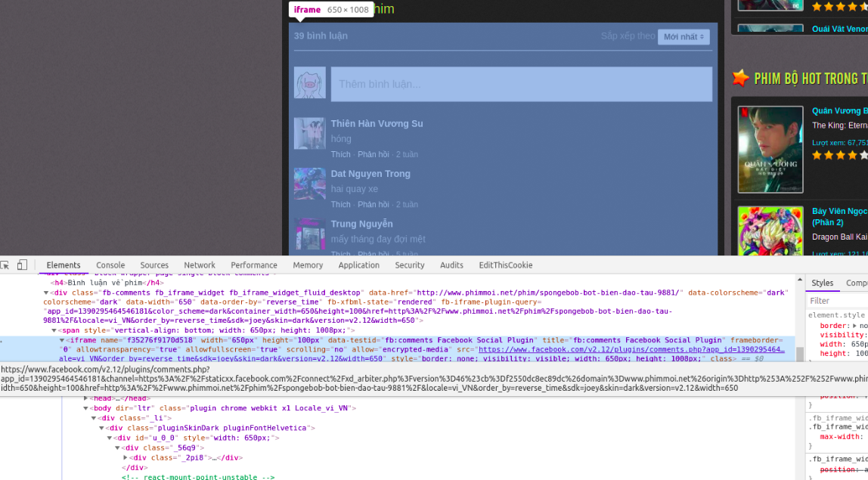Screen dimensions: 868x480
Task: Open the 'Mới nhất' sort dropdown
Action: pos(683,36)
